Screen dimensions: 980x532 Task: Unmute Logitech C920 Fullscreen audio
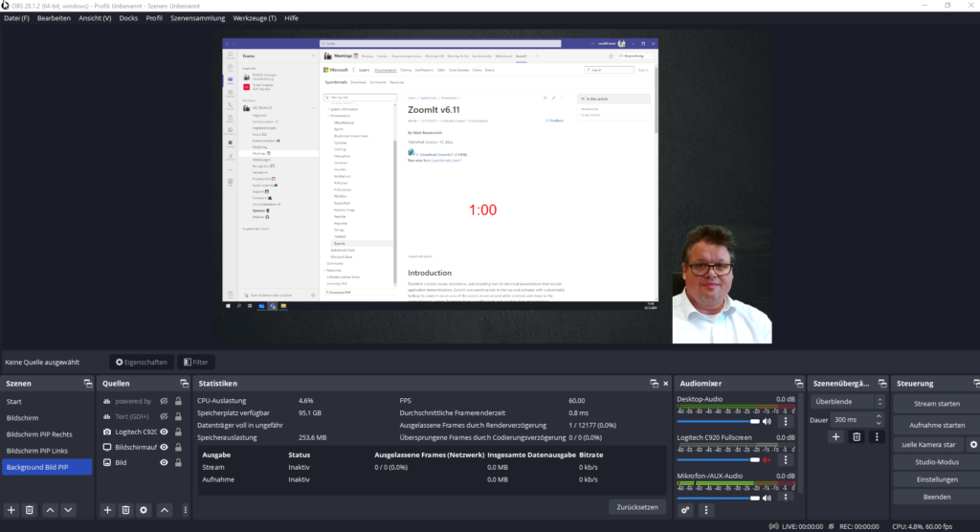(767, 459)
